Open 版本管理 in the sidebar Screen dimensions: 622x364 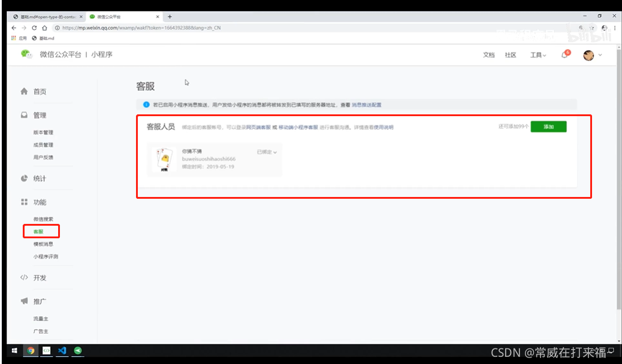click(x=43, y=132)
